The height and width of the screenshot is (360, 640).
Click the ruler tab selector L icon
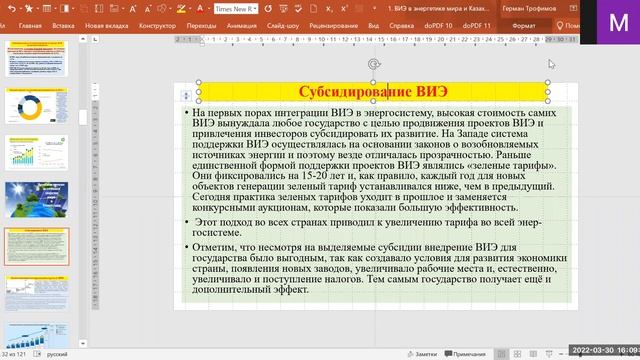tap(95, 40)
